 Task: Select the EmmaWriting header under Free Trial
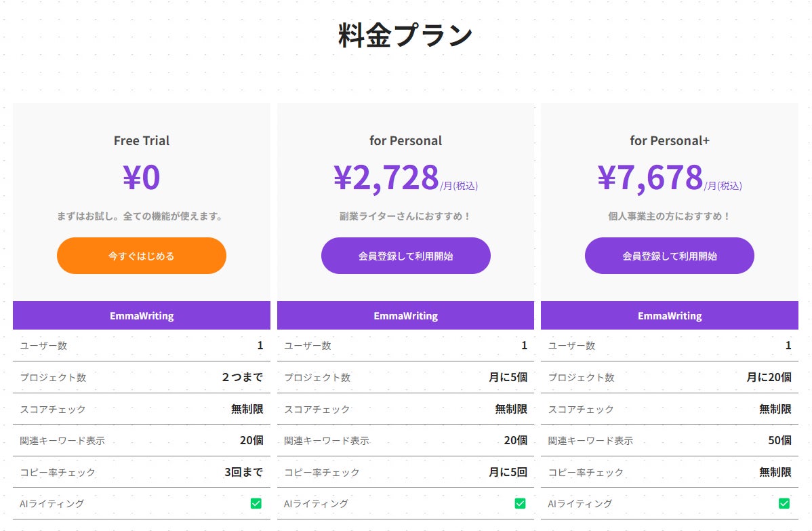click(x=141, y=315)
